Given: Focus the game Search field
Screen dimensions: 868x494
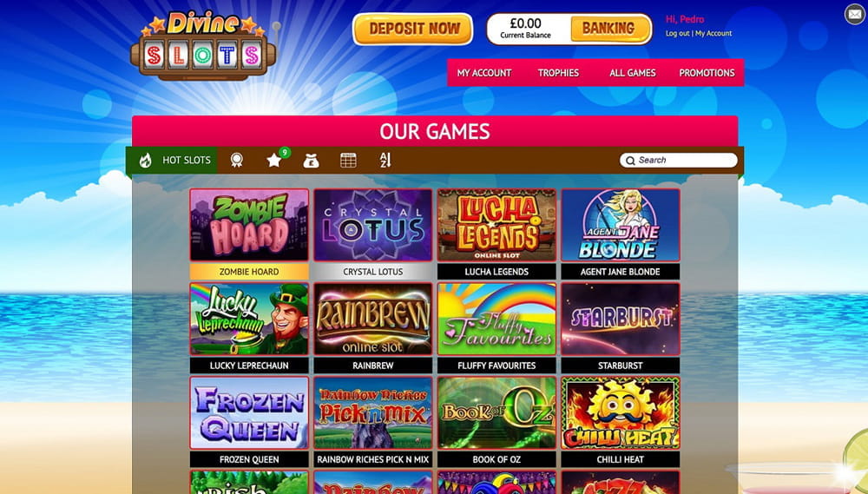Looking at the screenshot, I should coord(679,160).
